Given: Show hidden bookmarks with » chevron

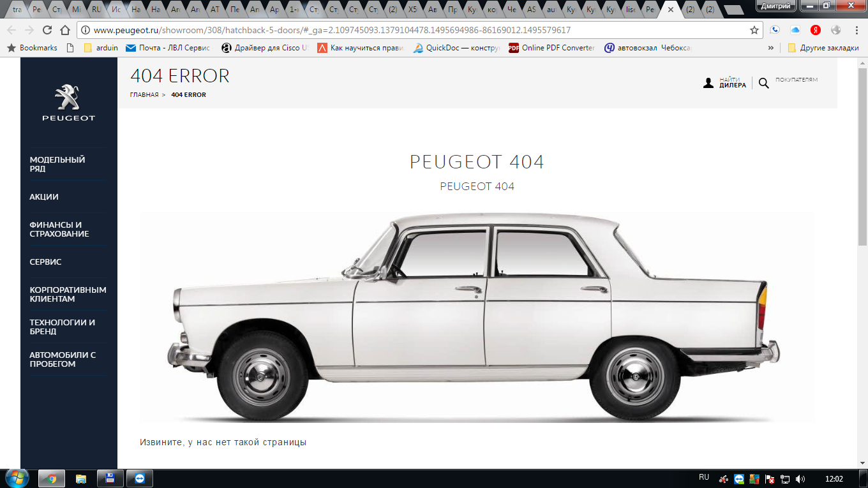Looking at the screenshot, I should [x=771, y=48].
